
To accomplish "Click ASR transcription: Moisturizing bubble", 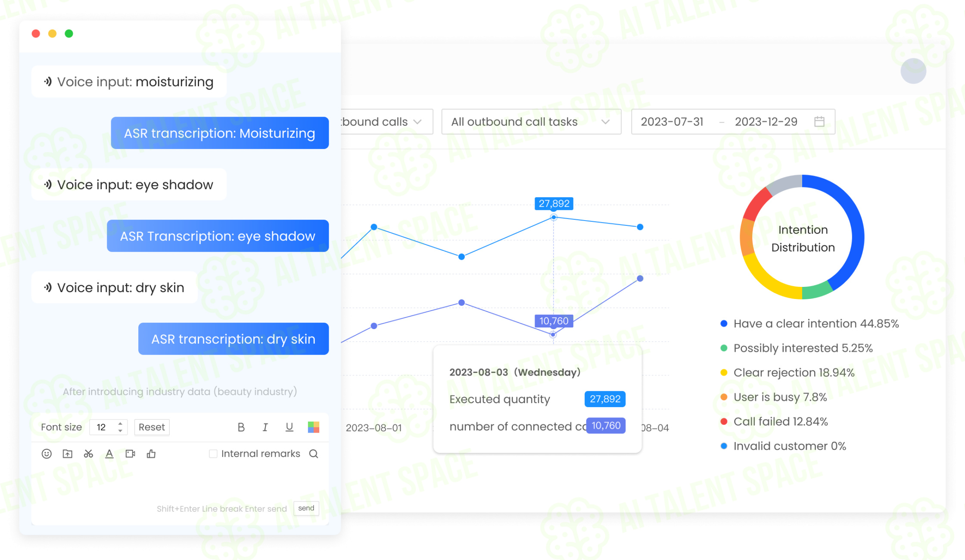I will [x=220, y=133].
